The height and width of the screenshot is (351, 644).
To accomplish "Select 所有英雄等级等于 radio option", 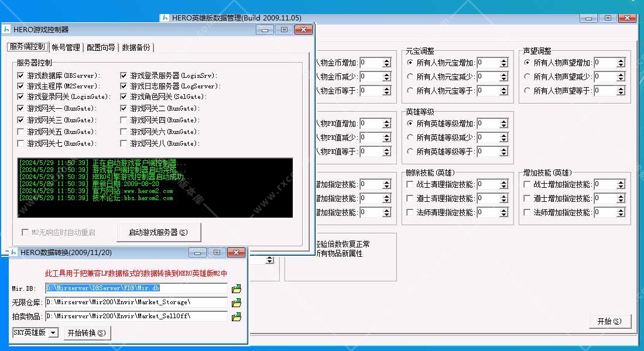I will 410,152.
